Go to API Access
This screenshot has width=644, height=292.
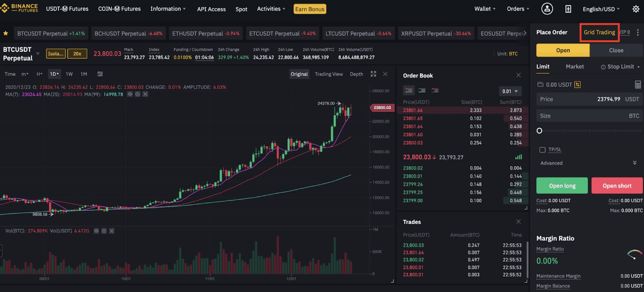(x=211, y=9)
